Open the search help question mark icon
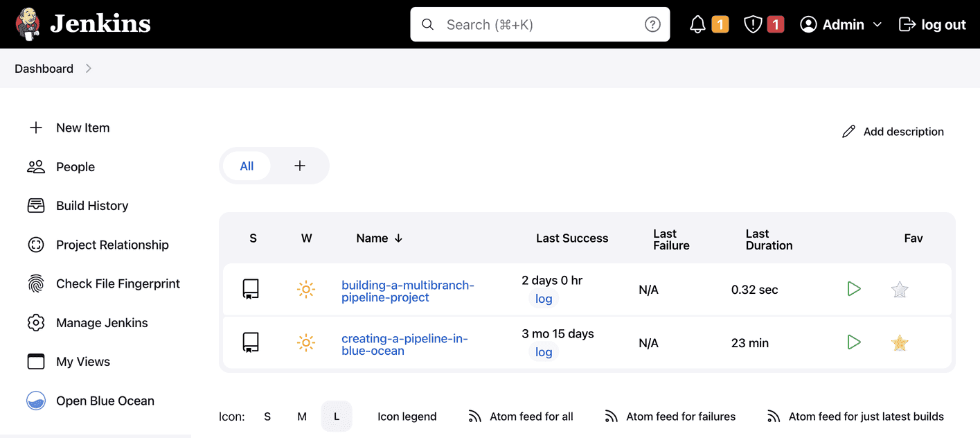This screenshot has width=980, height=438. [x=652, y=24]
